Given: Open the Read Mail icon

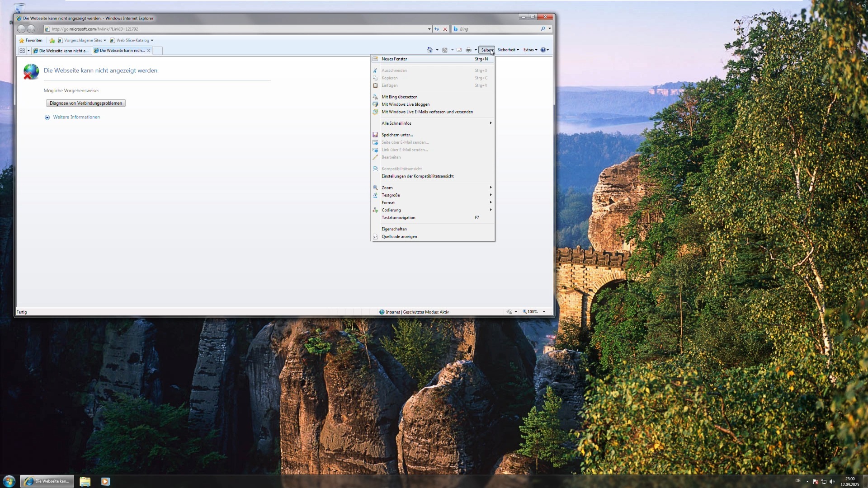Looking at the screenshot, I should 459,50.
